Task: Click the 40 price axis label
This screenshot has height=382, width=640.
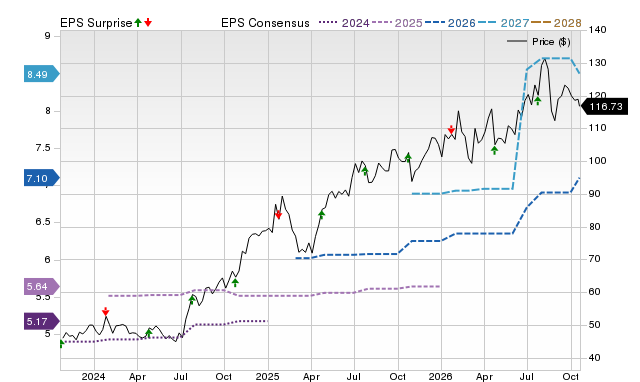Action: pos(595,358)
